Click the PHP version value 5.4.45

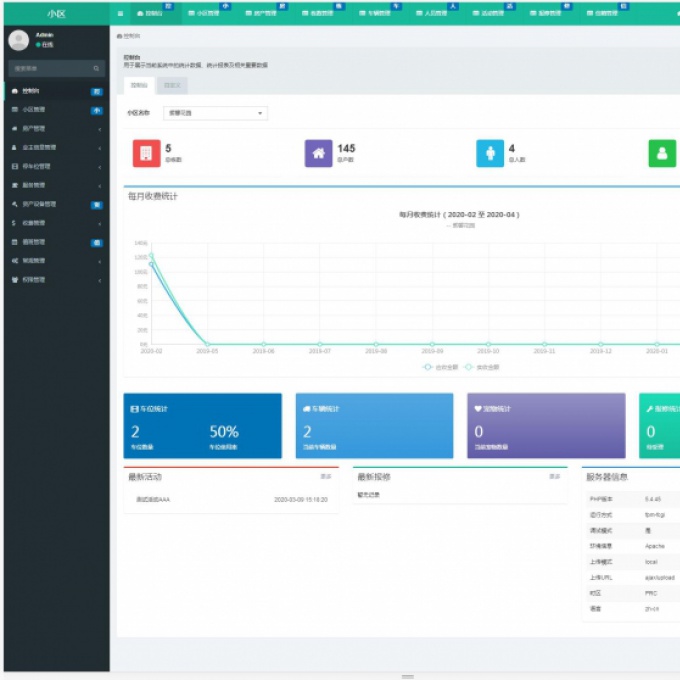653,499
